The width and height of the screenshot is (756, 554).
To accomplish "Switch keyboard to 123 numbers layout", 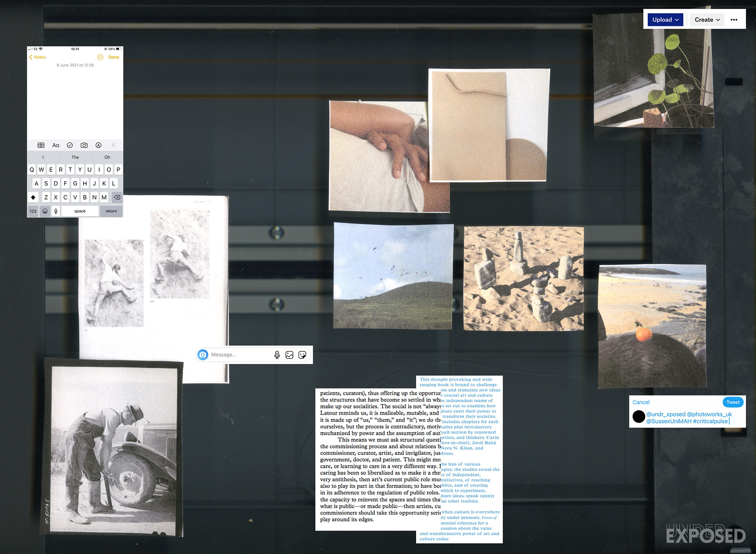I will (x=33, y=211).
